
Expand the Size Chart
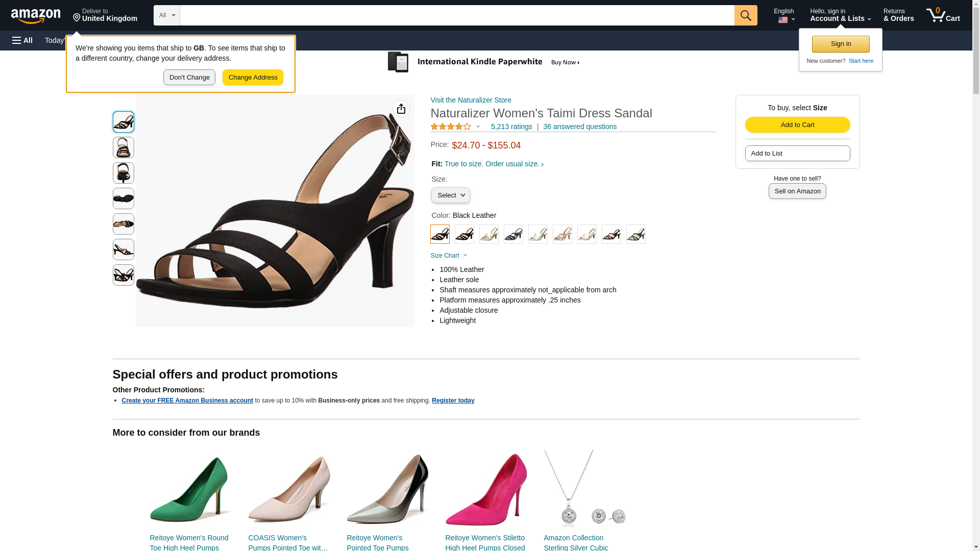click(449, 256)
